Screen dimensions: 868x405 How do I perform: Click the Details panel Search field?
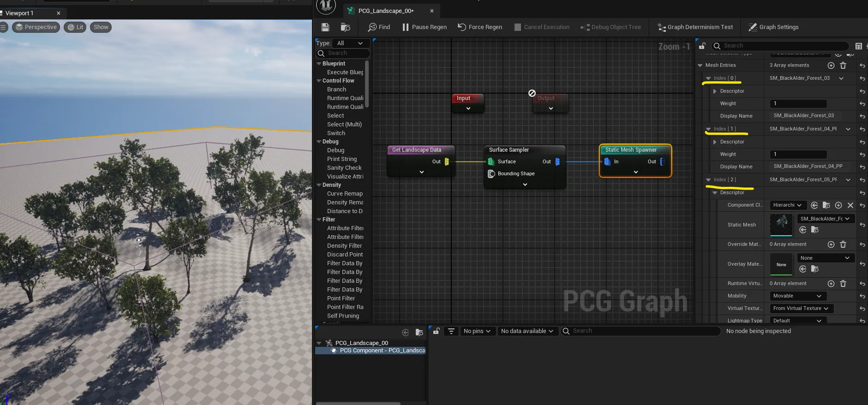point(780,46)
